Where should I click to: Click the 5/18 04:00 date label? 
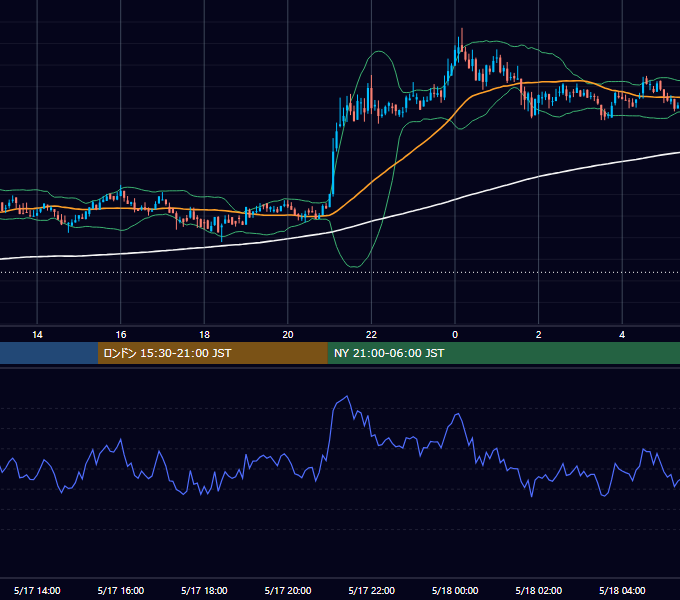tap(622, 590)
